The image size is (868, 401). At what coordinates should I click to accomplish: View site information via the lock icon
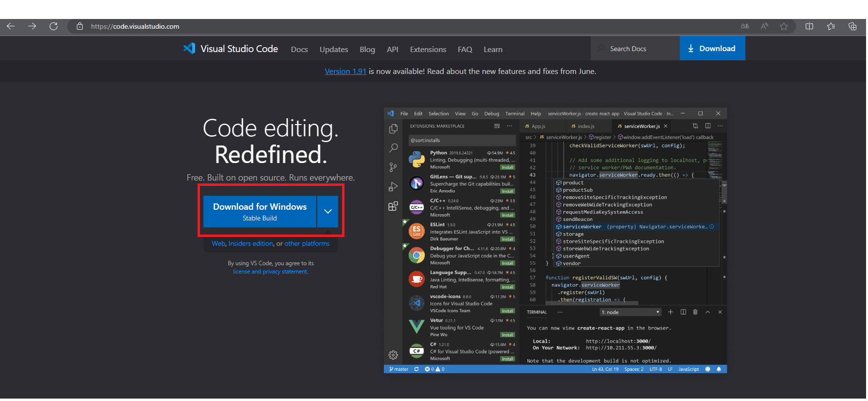pyautogui.click(x=79, y=26)
